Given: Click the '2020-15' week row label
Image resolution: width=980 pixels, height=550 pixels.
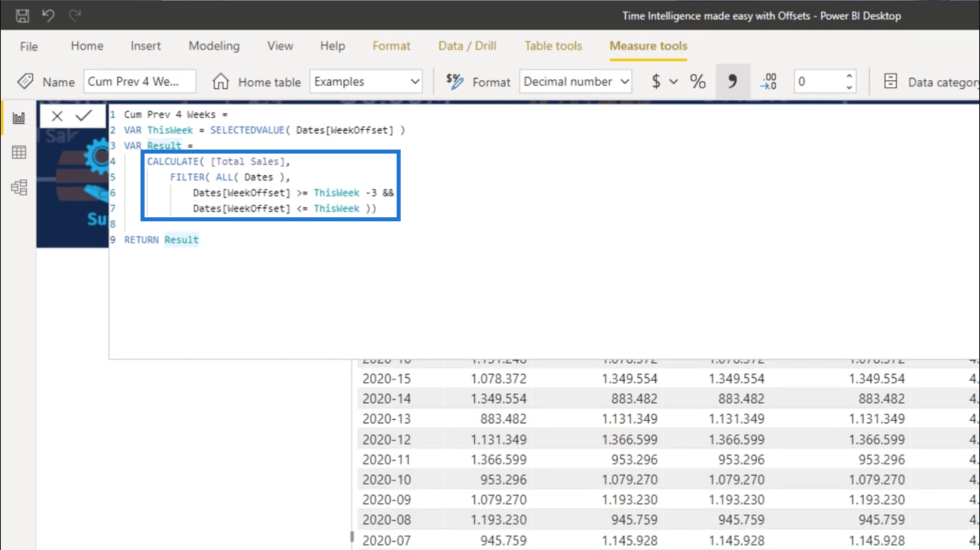Looking at the screenshot, I should [x=386, y=379].
